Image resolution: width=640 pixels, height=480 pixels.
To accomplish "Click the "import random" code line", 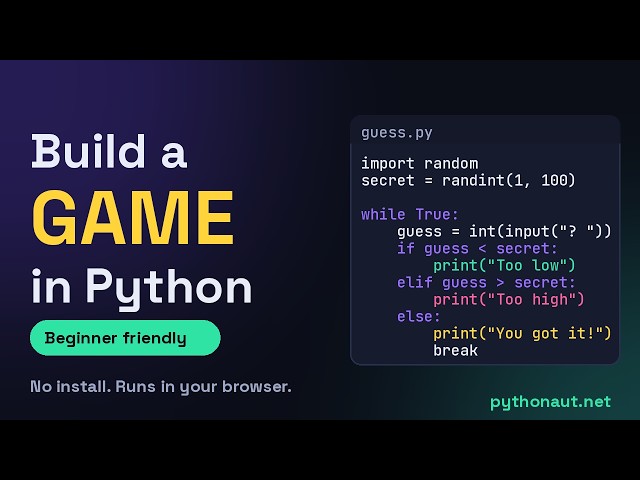I will [x=420, y=164].
